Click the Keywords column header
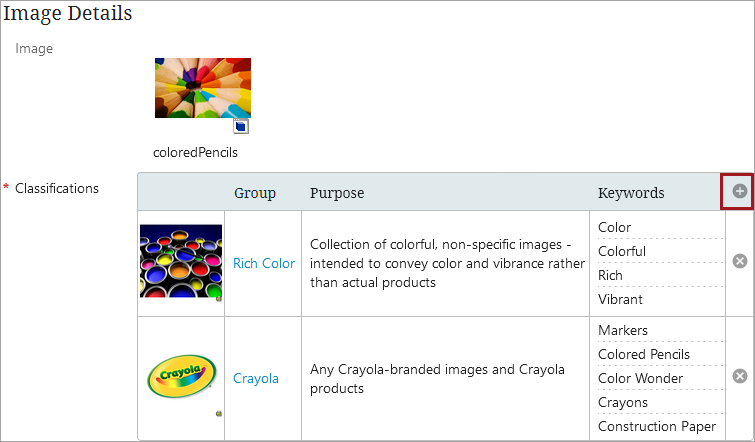 pyautogui.click(x=631, y=193)
